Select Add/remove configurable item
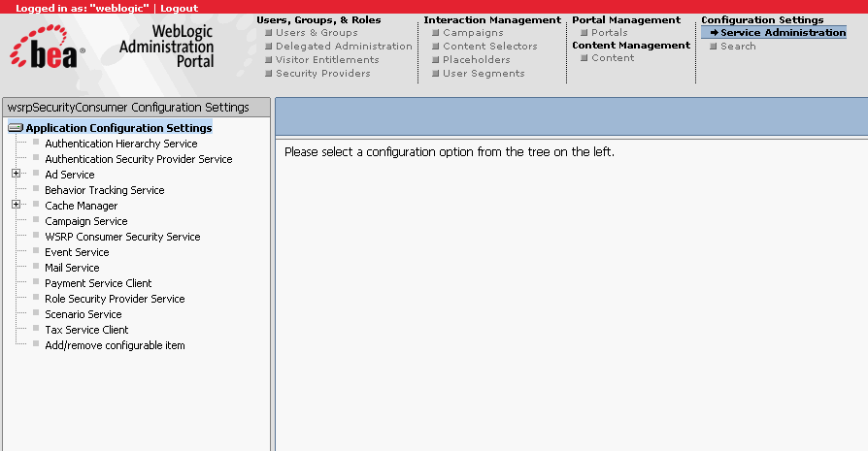 coord(115,345)
